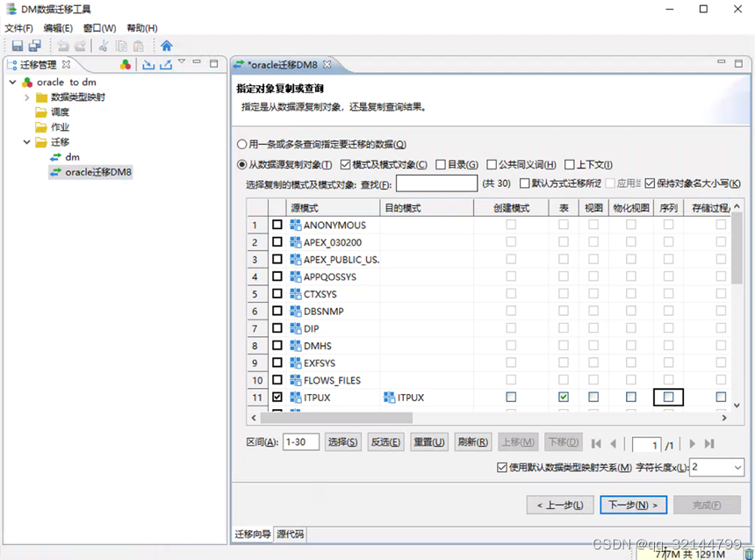755x560 pixels.
Task: Go to previous page navigation icon
Action: click(x=613, y=443)
